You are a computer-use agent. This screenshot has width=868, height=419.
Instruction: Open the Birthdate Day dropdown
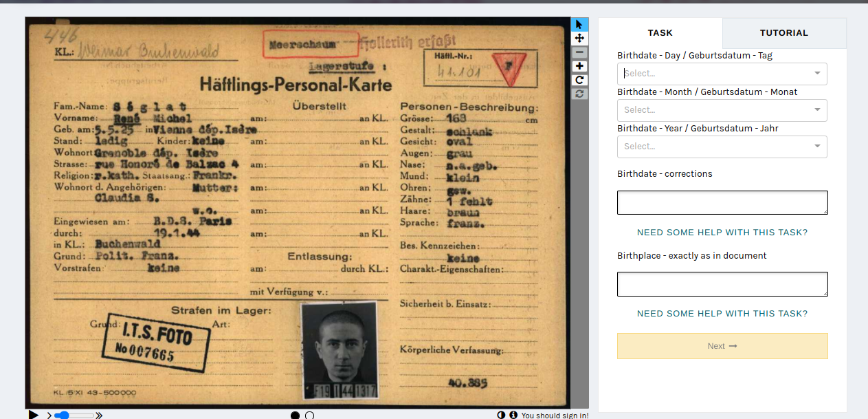click(x=722, y=74)
